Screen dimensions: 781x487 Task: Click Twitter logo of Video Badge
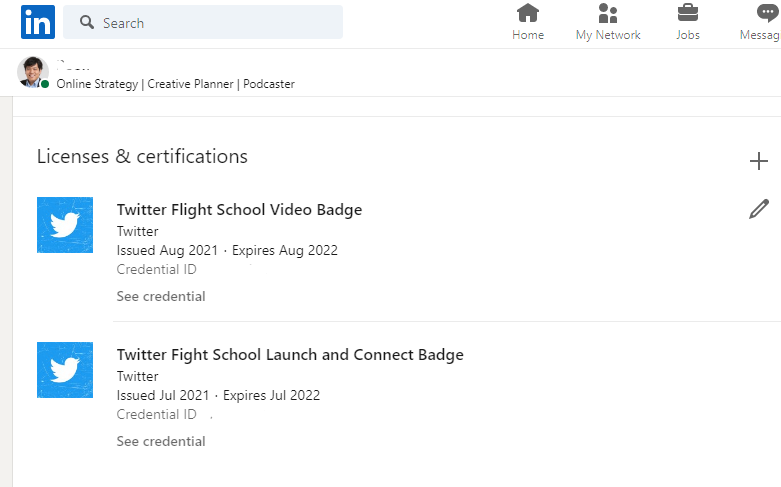[x=65, y=225]
